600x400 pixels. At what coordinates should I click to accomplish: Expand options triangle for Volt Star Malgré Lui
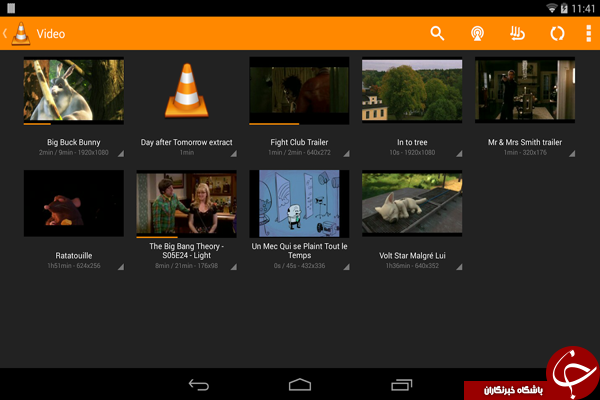[460, 267]
